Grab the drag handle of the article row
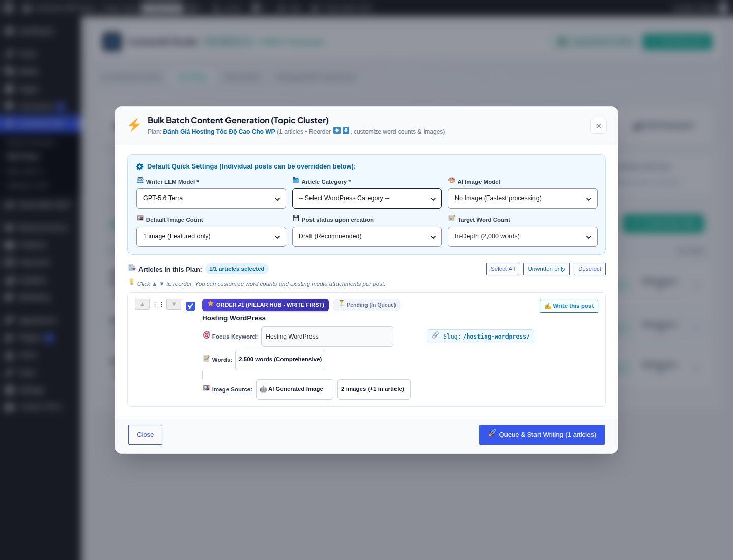 click(158, 304)
